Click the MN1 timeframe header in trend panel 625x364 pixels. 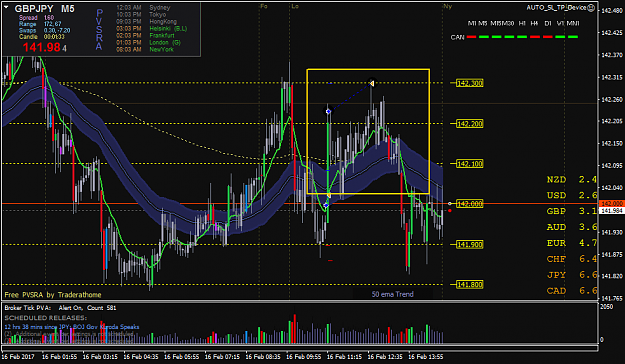(573, 24)
